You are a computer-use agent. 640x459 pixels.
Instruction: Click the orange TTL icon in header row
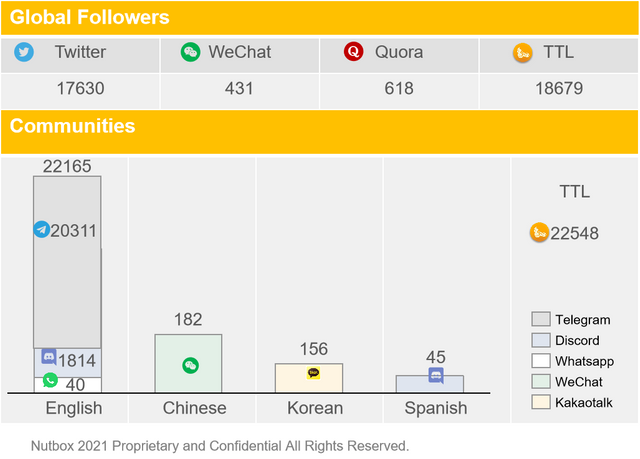click(x=521, y=52)
